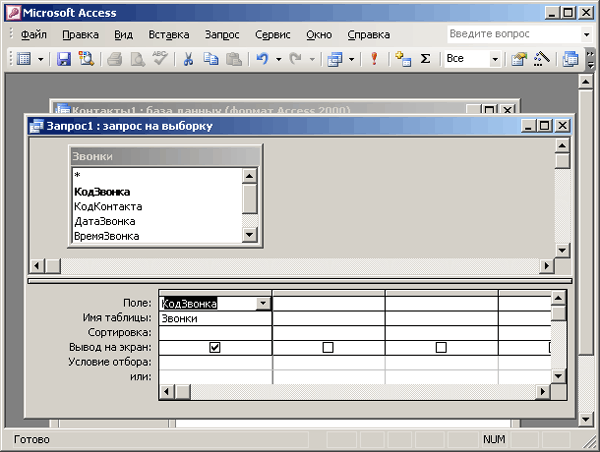Click the Print icon

point(115,59)
